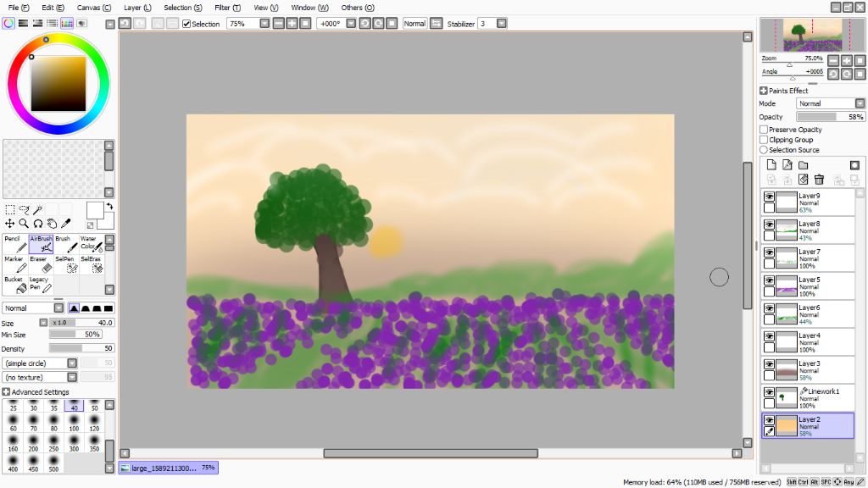Create a new linework layer
868x488 pixels.
click(787, 165)
